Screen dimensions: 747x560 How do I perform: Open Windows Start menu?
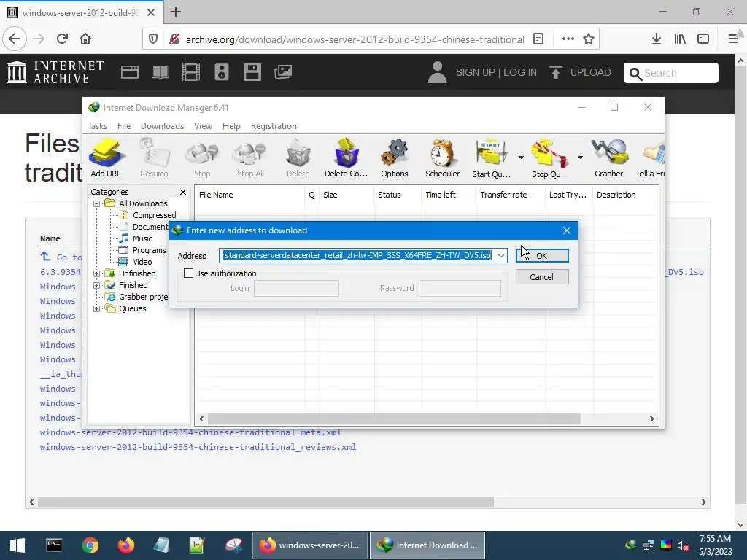point(18,545)
